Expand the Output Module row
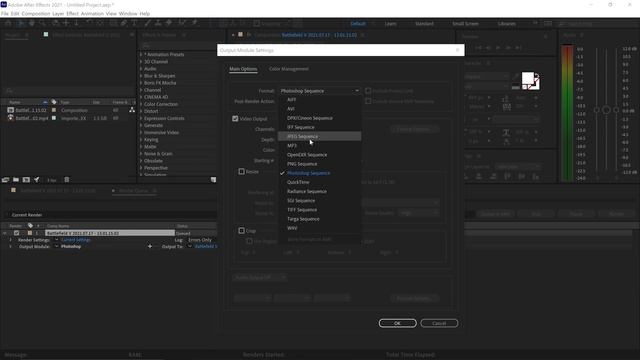Image resolution: width=640 pixels, height=360 pixels. 11,247
